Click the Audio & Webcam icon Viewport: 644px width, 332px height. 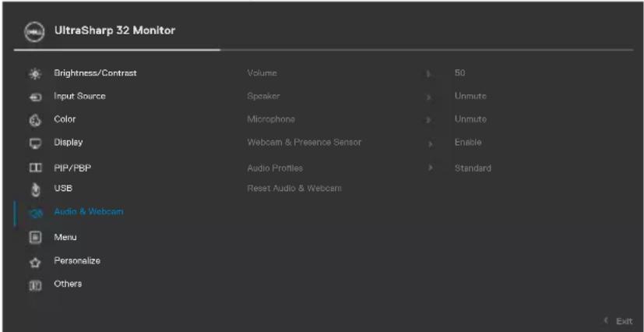point(35,213)
